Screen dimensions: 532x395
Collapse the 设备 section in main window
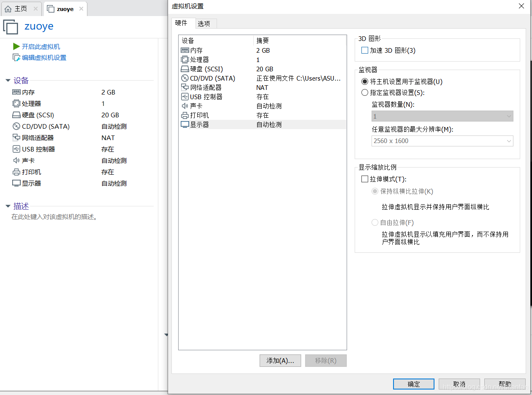[x=8, y=81]
